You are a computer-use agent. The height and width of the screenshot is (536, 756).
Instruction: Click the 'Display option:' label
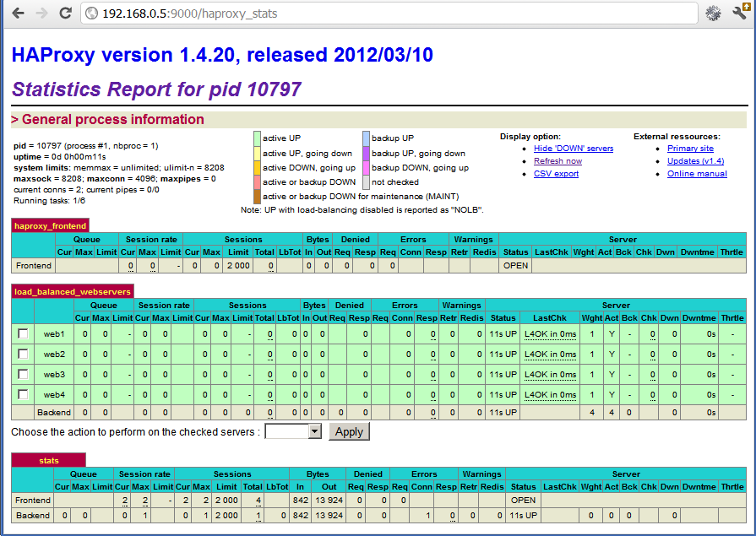click(x=530, y=137)
